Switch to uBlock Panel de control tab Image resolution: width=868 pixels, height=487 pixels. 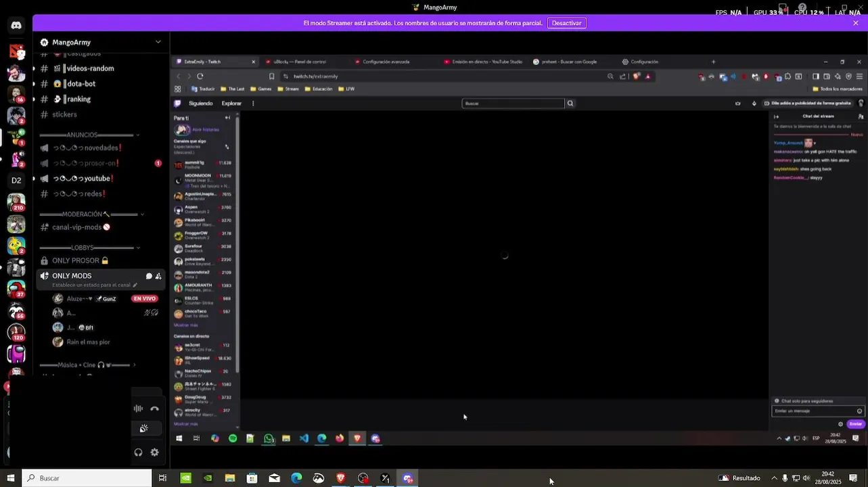pos(304,62)
